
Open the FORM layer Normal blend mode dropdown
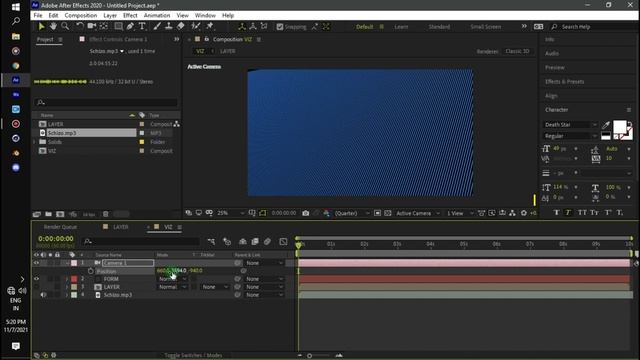tap(173, 279)
